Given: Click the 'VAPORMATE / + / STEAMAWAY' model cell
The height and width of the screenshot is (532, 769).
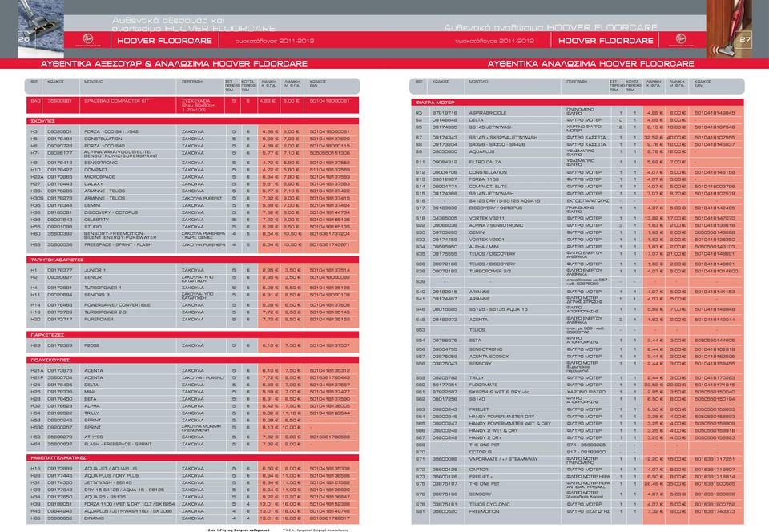Looking at the screenshot, I should tap(503, 459).
